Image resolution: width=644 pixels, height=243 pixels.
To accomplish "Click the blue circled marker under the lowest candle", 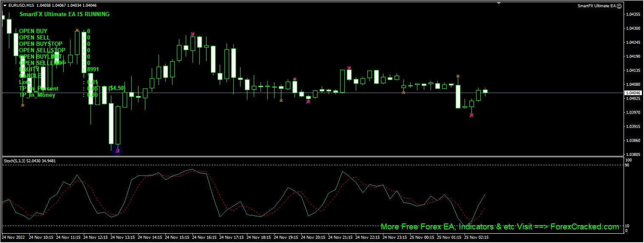I will coord(117,150).
